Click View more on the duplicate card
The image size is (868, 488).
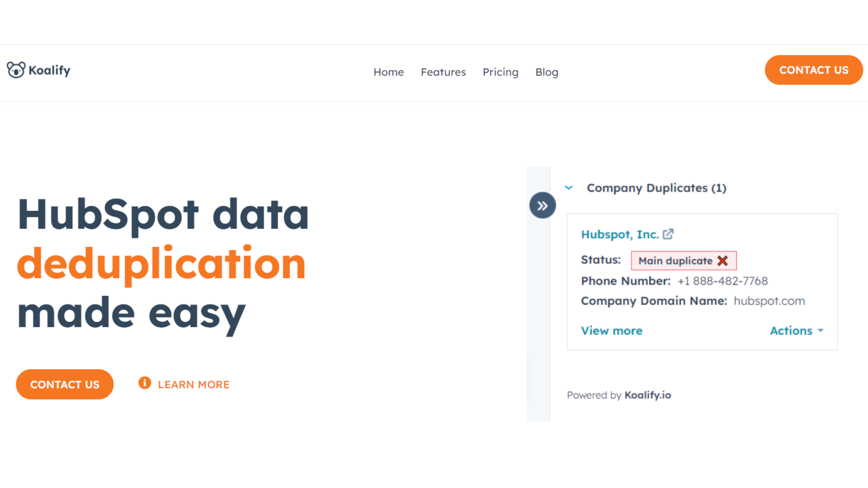[611, 330]
